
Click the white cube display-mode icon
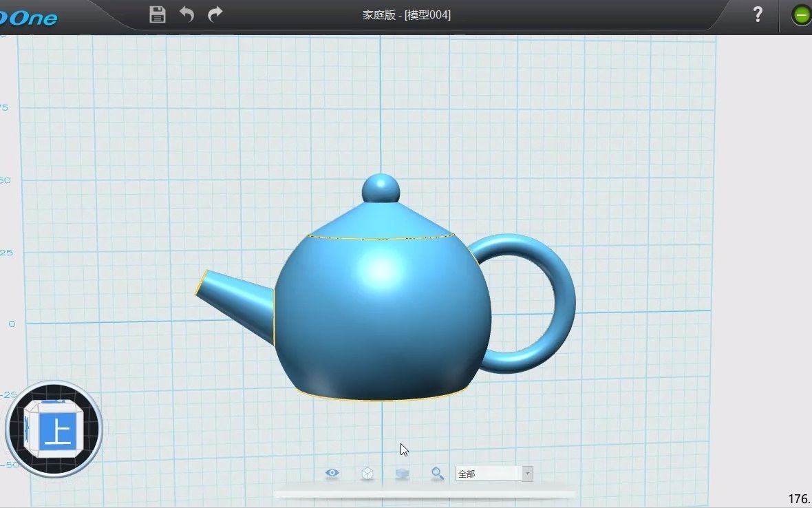pyautogui.click(x=367, y=474)
